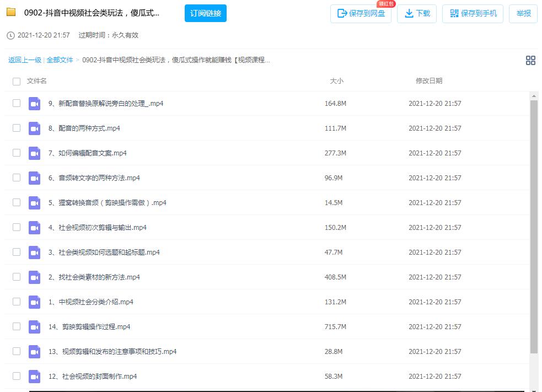Open file 14、剪映剪辑操作过程.mp4
The height and width of the screenshot is (392, 542).
(89, 326)
